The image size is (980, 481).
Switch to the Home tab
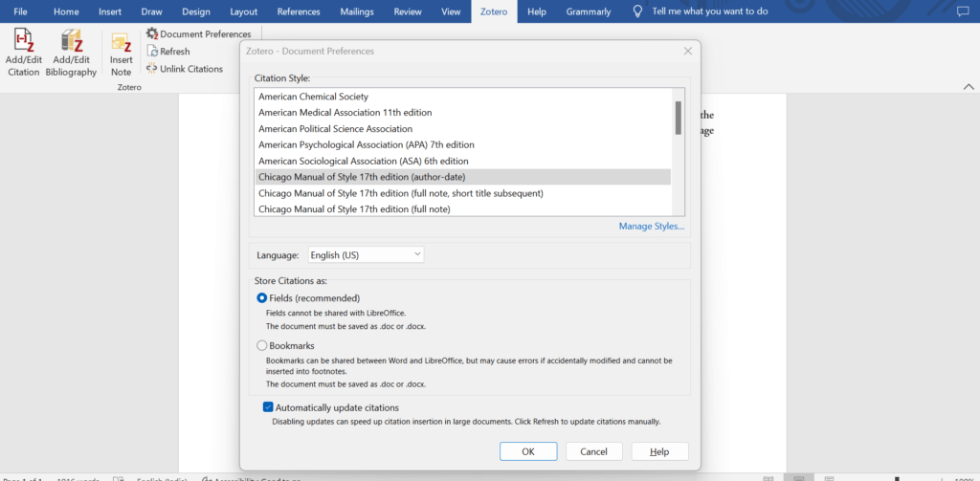pos(66,11)
